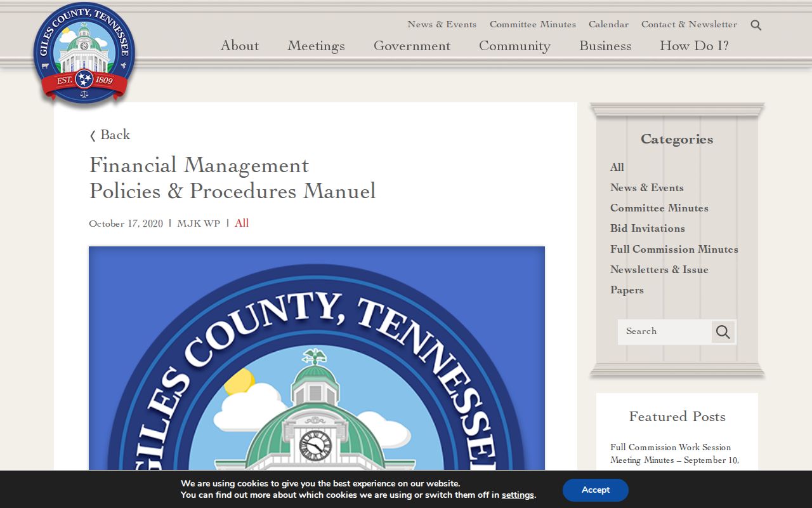Viewport: 812px width, 508px height.
Task: Click the Featured Posts heading
Action: tap(677, 417)
